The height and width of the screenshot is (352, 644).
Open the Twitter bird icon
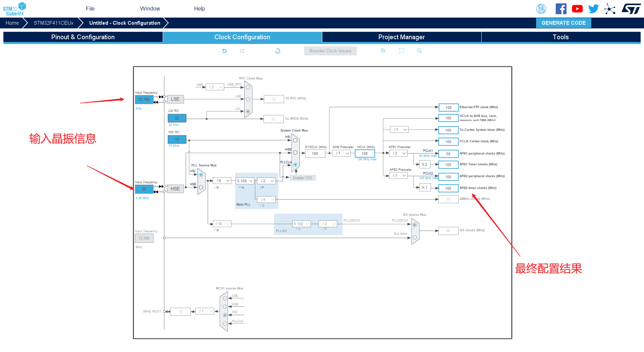click(594, 9)
